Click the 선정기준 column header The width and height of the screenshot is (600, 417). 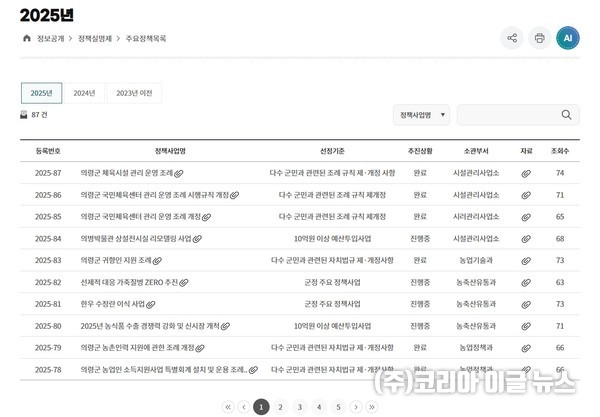coord(332,151)
